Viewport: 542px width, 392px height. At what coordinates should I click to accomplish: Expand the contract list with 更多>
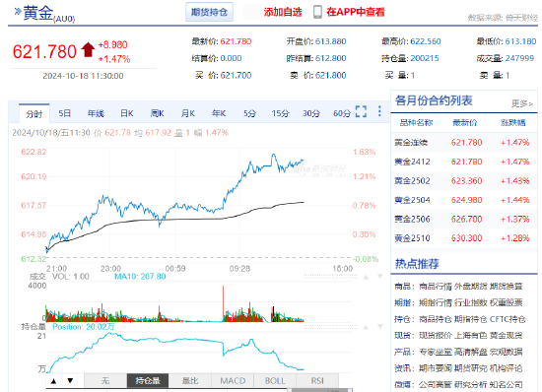click(x=522, y=103)
